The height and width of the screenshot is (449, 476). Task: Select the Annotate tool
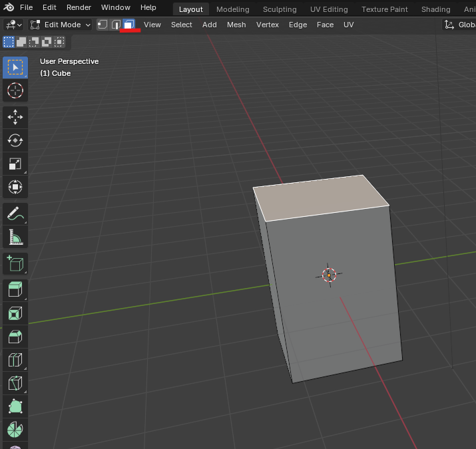click(x=15, y=214)
